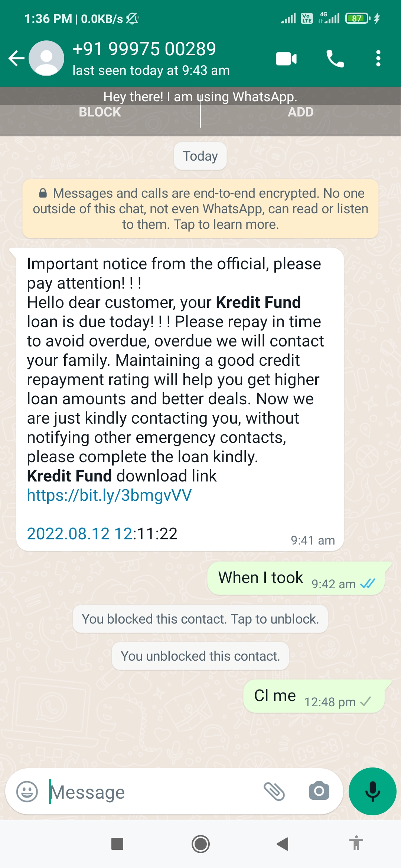Open the bit.ly Kredit Fund download link

pyautogui.click(x=110, y=495)
